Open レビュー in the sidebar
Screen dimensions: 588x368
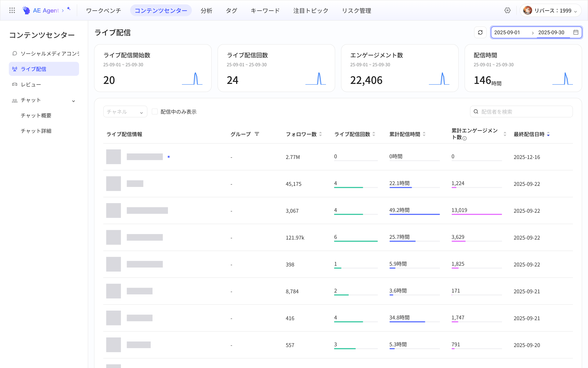pos(44,84)
